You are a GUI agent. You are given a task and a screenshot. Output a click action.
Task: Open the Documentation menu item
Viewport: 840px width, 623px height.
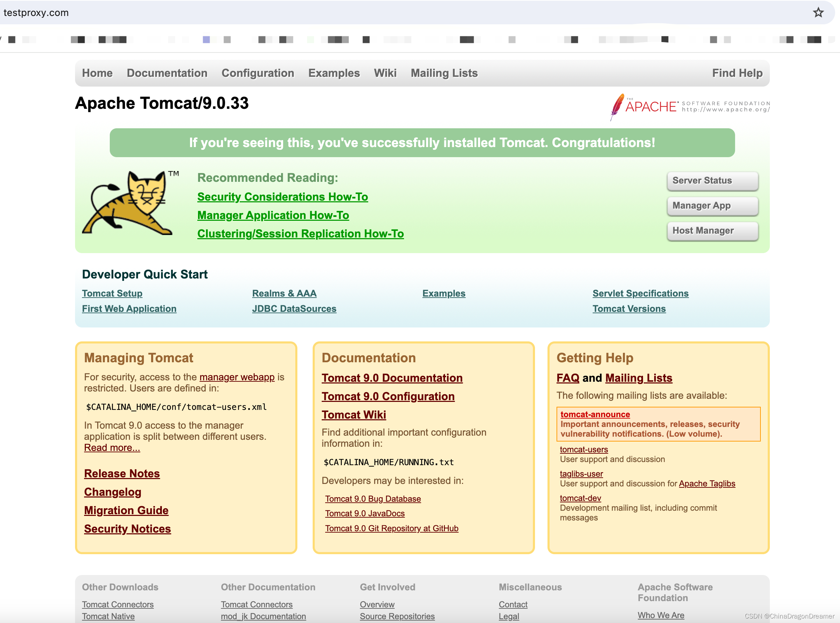(x=168, y=73)
